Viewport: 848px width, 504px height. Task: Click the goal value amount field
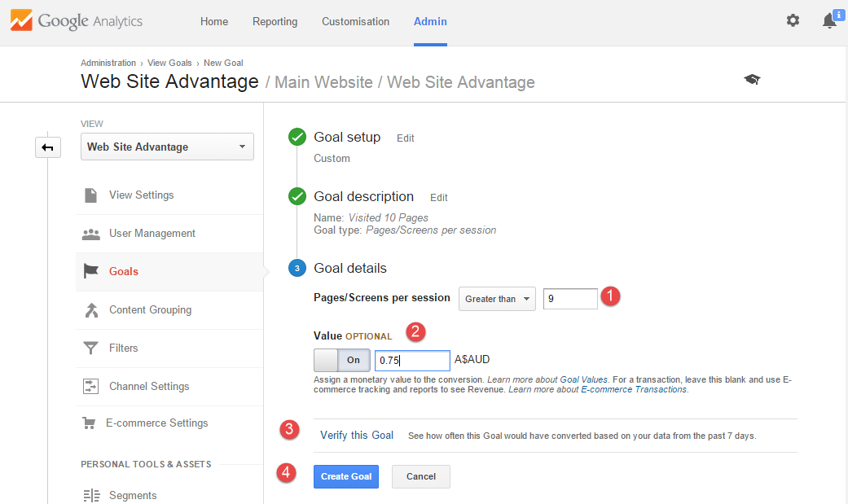coord(412,360)
